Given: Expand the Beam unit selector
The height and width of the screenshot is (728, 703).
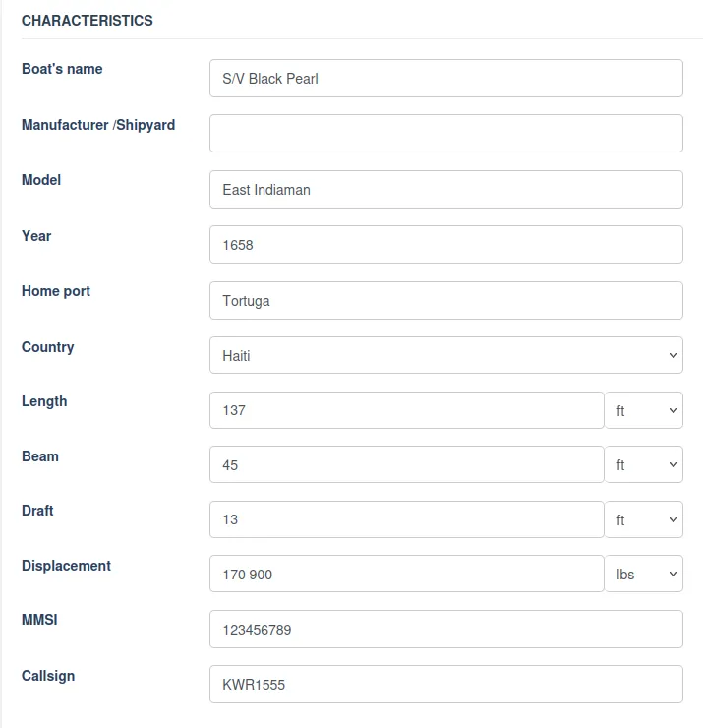Looking at the screenshot, I should point(644,464).
